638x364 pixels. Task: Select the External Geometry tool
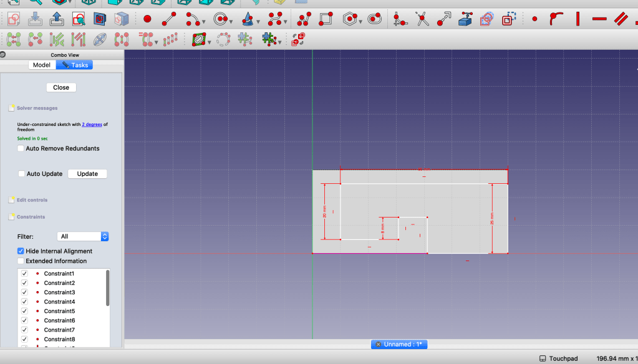coord(465,19)
